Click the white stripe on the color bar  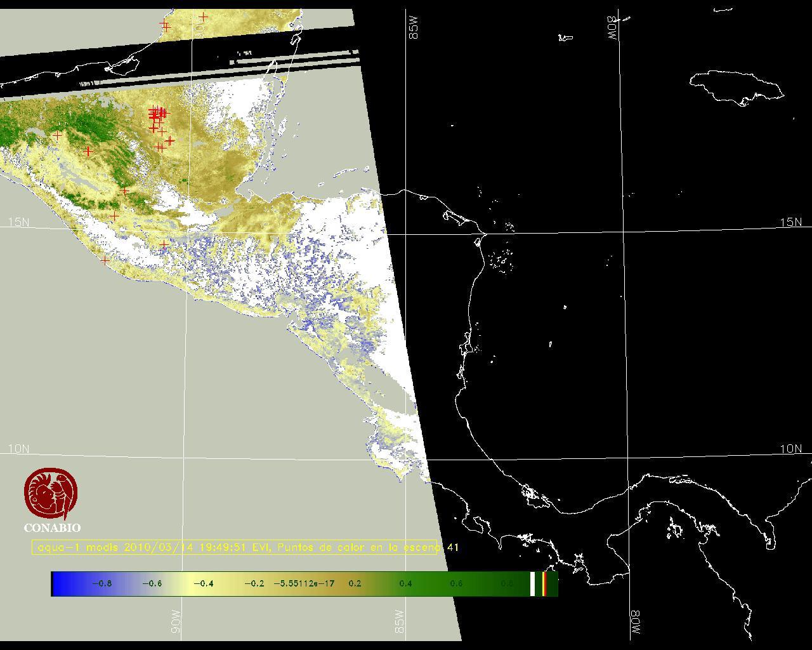[532, 584]
